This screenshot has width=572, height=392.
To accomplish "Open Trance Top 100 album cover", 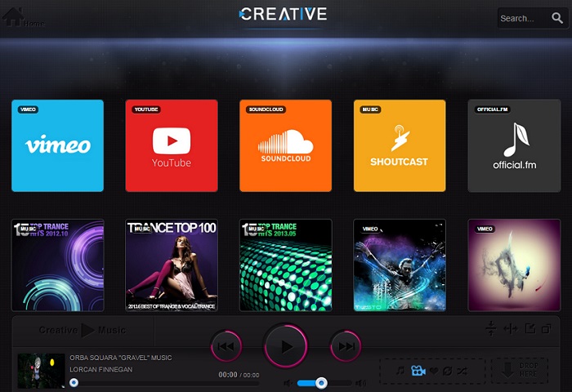I will pyautogui.click(x=172, y=265).
